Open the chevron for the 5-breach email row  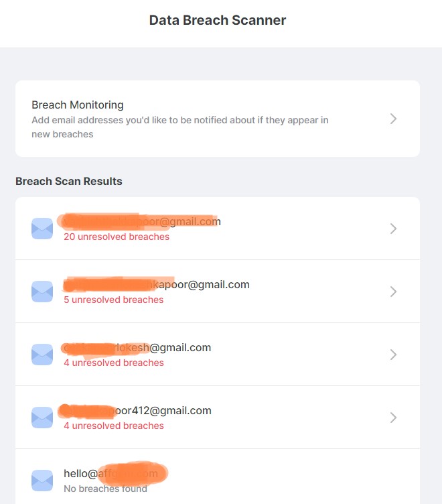pos(393,292)
